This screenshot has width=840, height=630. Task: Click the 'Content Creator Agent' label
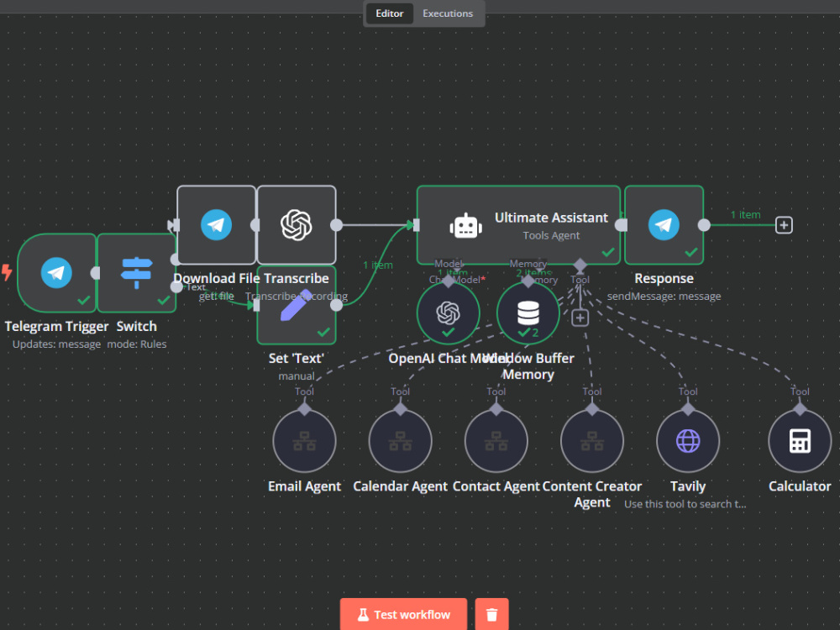tap(592, 494)
